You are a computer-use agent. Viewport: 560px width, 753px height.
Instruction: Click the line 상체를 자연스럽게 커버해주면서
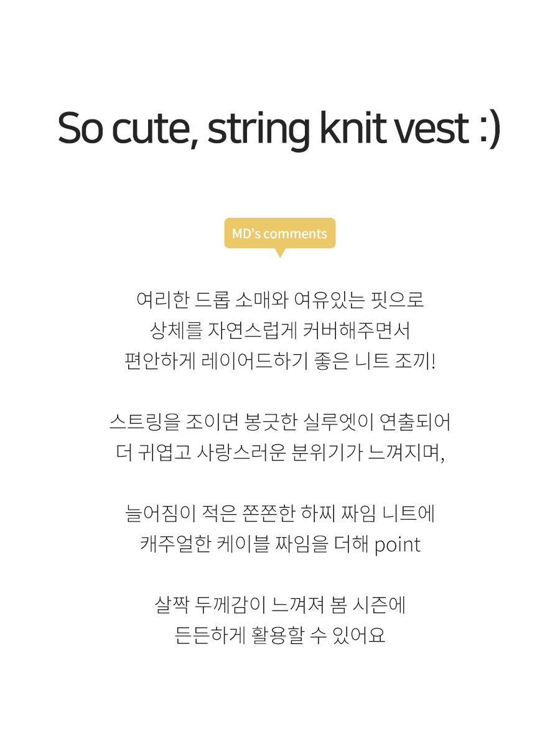coord(280,330)
